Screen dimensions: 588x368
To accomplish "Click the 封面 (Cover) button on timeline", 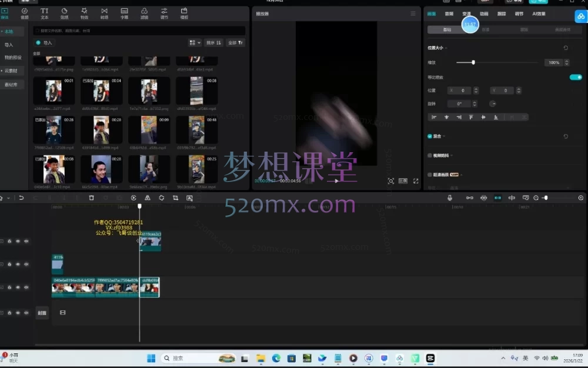I will 42,313.
